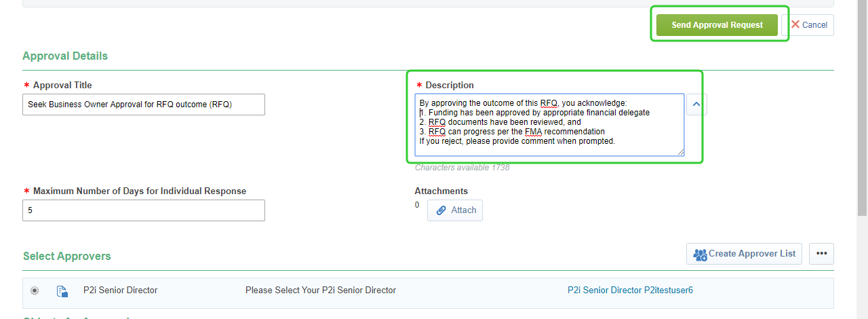Viewport: 868px width, 319px height.
Task: Click the vertical page scrollbar
Action: (862, 109)
